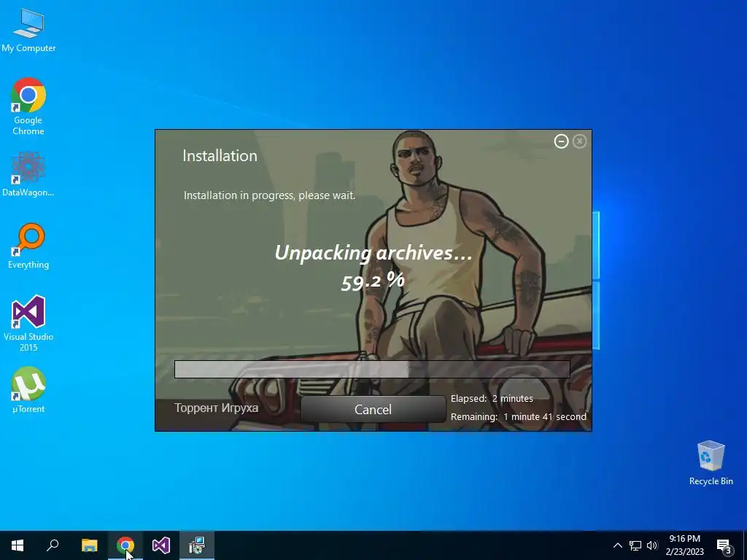Launch Google Chrome from the desktop

pyautogui.click(x=28, y=106)
